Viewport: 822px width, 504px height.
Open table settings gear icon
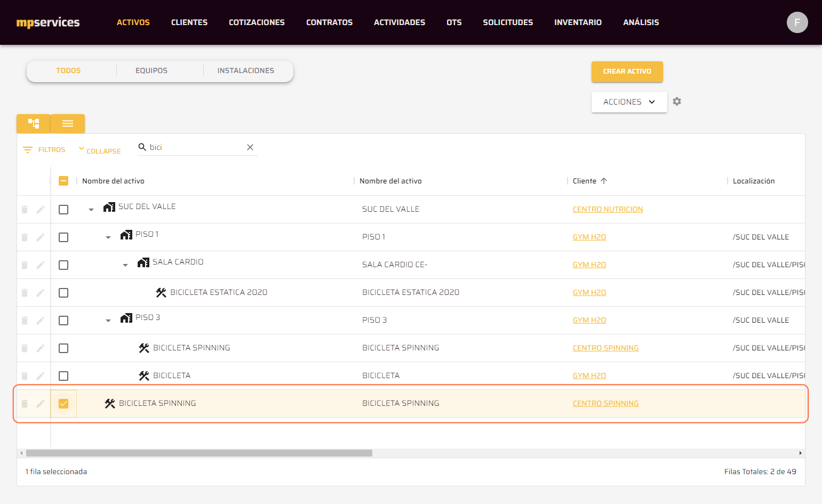click(x=677, y=101)
